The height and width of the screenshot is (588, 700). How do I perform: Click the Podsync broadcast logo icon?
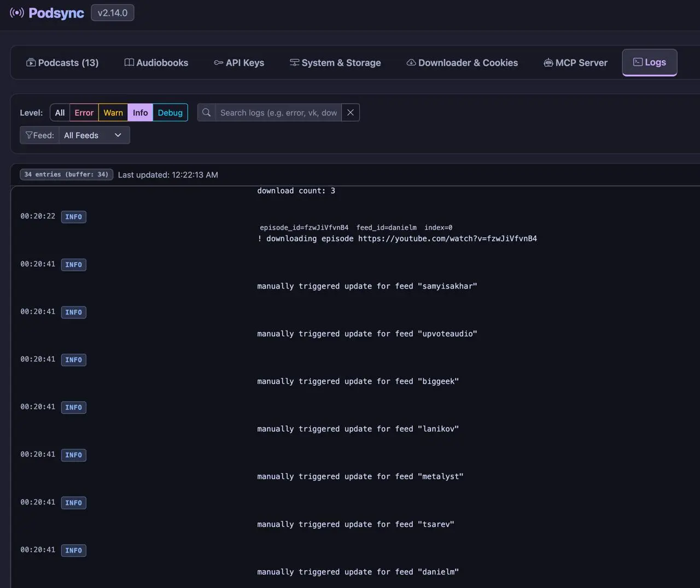17,13
